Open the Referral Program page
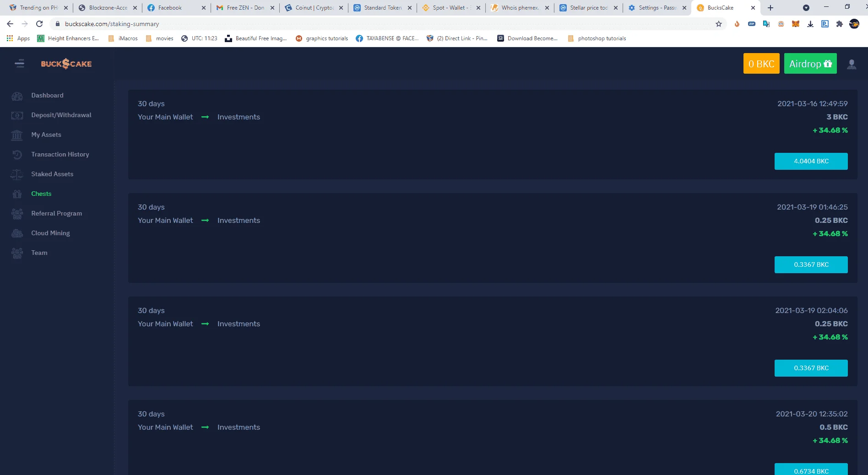 coord(57,213)
